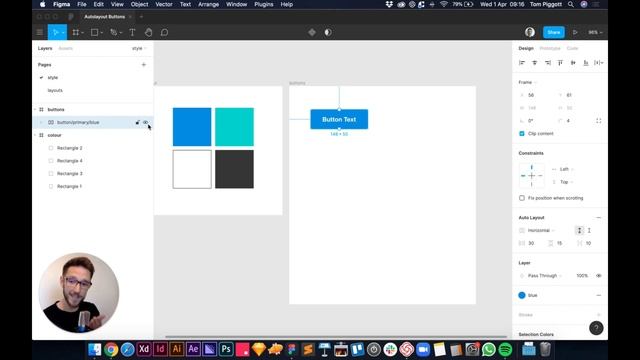Click the blue fill style swatch
640x360 pixels.
pyautogui.click(x=522, y=295)
